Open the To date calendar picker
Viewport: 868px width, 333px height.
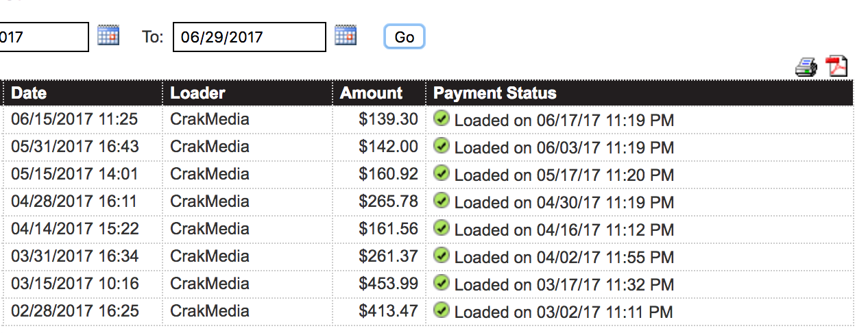click(346, 36)
